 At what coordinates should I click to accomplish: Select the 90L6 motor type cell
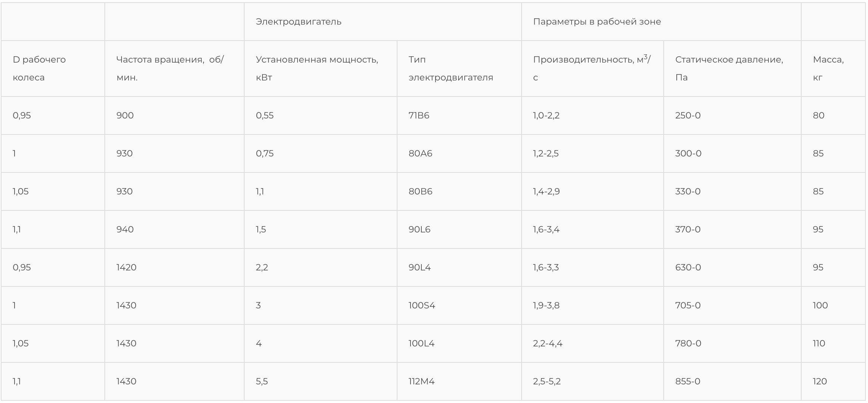click(419, 229)
